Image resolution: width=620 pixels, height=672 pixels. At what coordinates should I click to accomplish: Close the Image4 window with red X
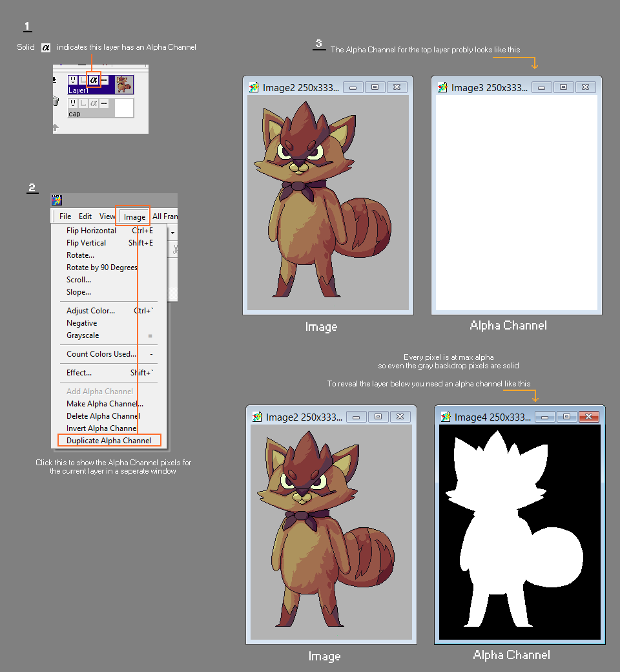589,417
